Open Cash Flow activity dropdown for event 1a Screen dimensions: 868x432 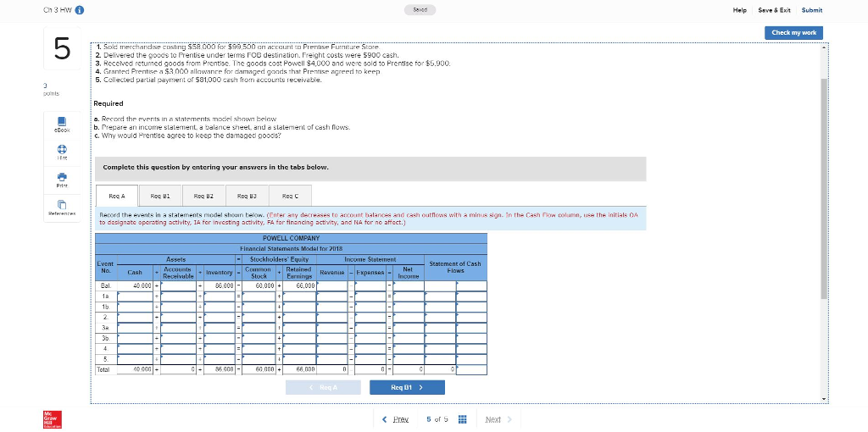[471, 297]
